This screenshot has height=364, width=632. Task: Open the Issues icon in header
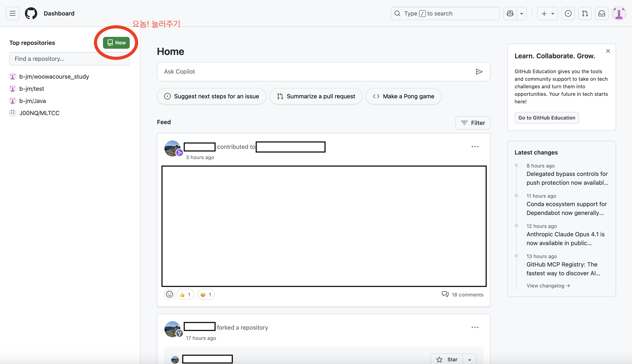568,13
